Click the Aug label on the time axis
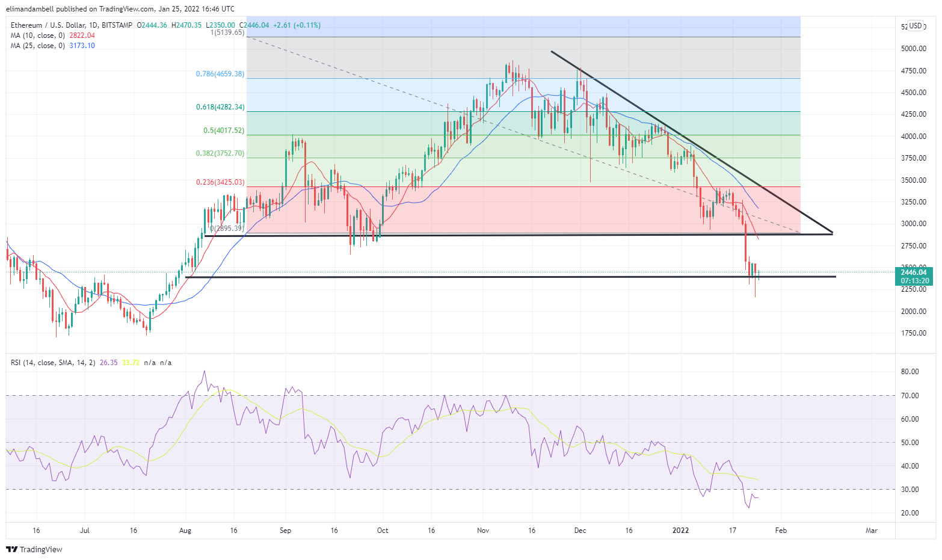This screenshot has width=942, height=560. coord(185,531)
